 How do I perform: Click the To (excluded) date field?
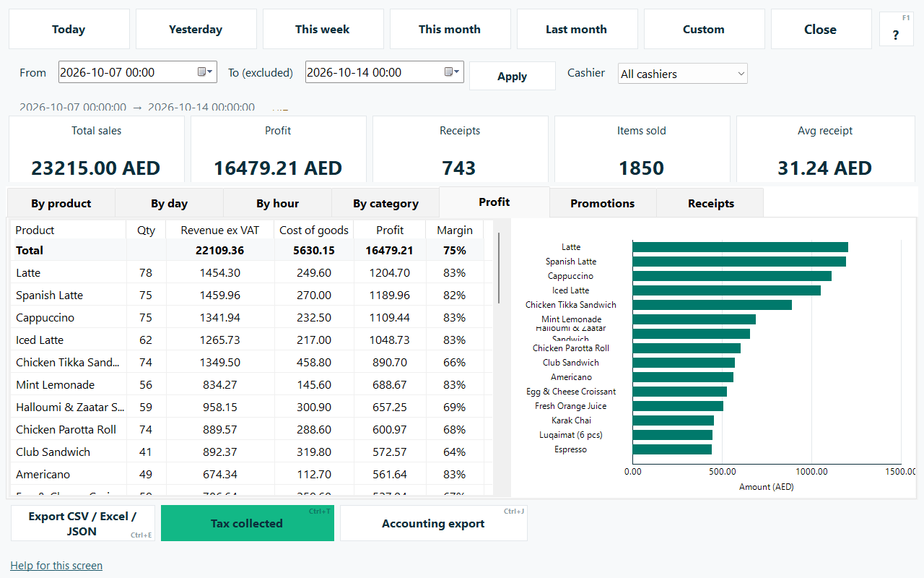coord(384,72)
